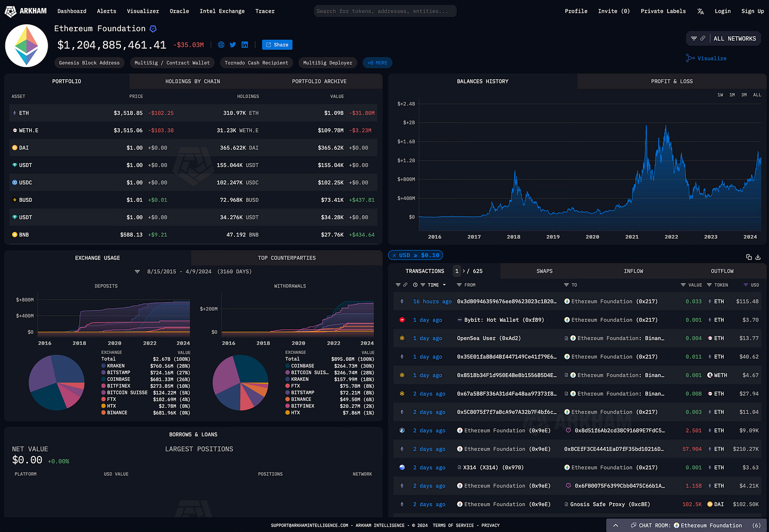This screenshot has width=769, height=532.
Task: Expand the +8 MORE tags
Action: point(377,63)
